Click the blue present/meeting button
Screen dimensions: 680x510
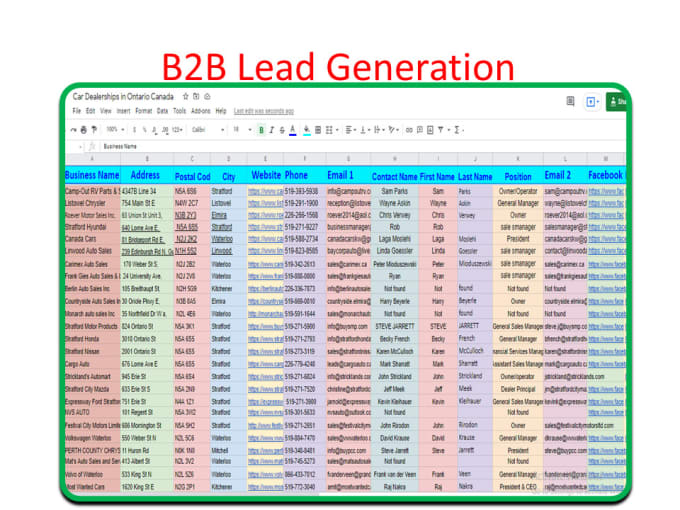[x=592, y=102]
